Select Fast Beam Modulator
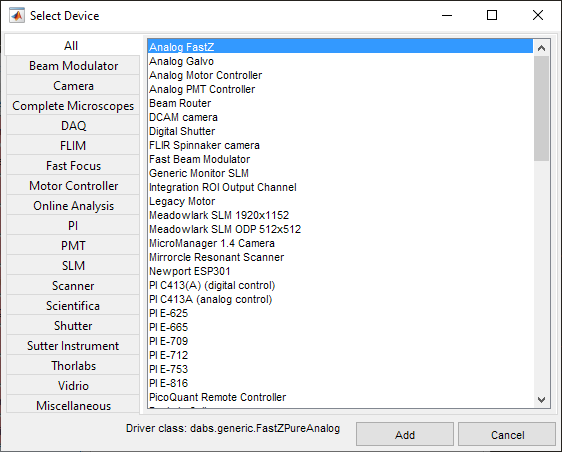 click(x=340, y=159)
